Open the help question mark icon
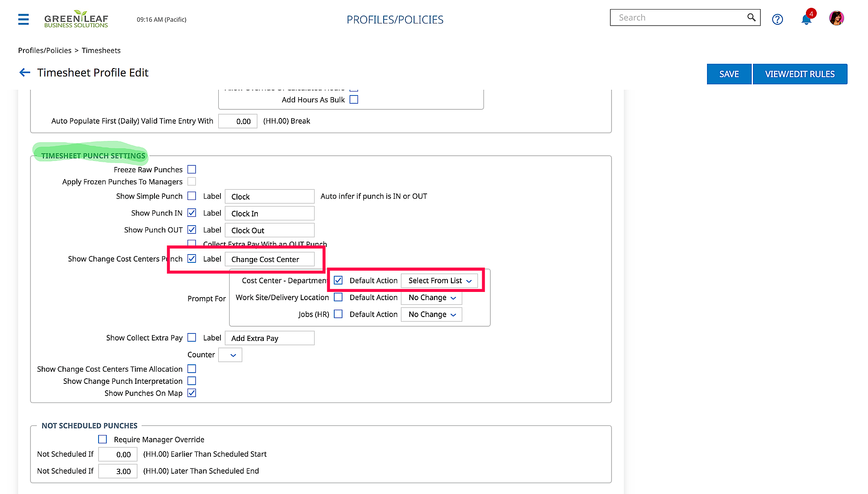The height and width of the screenshot is (494, 868). pos(777,20)
